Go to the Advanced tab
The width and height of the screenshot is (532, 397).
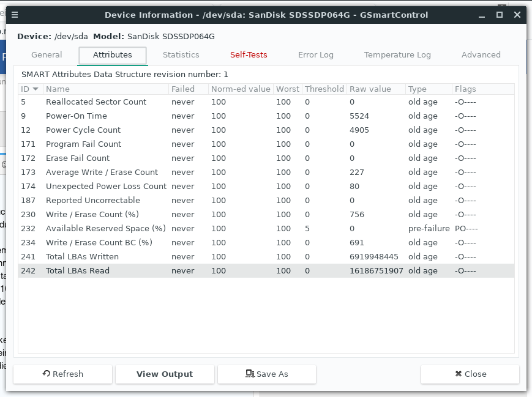[481, 54]
